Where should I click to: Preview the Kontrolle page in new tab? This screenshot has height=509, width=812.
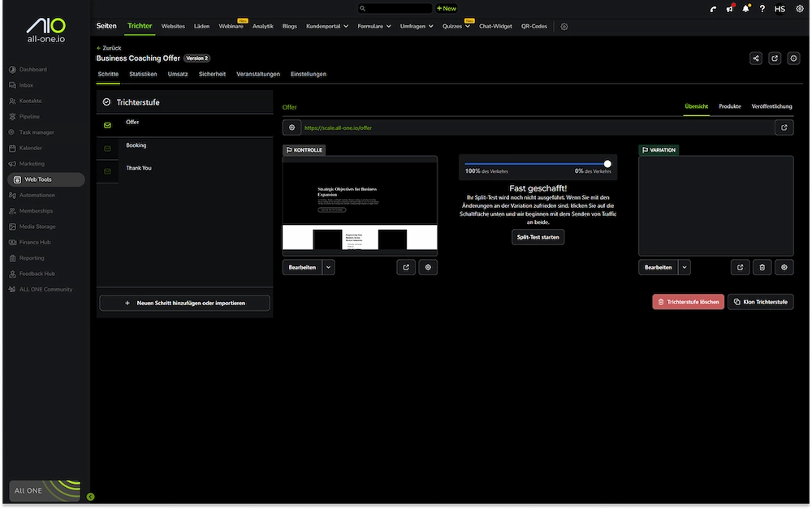pos(406,268)
